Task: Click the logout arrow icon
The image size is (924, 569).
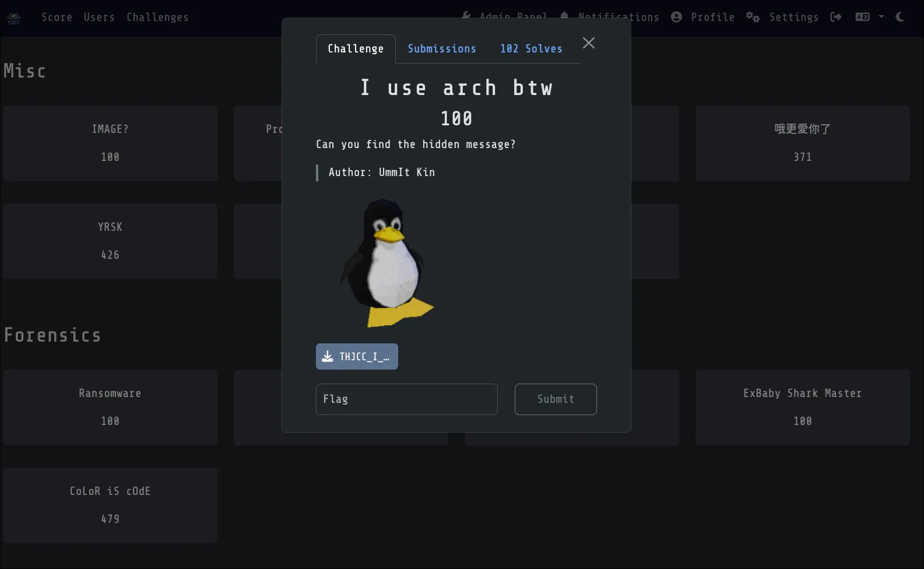Action: pos(836,17)
